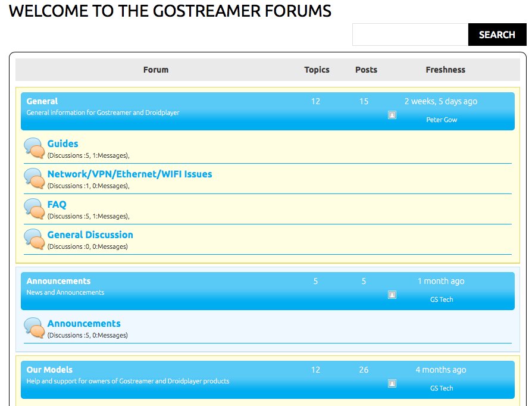Focus the forum search input field
The image size is (532, 406).
pos(410,35)
